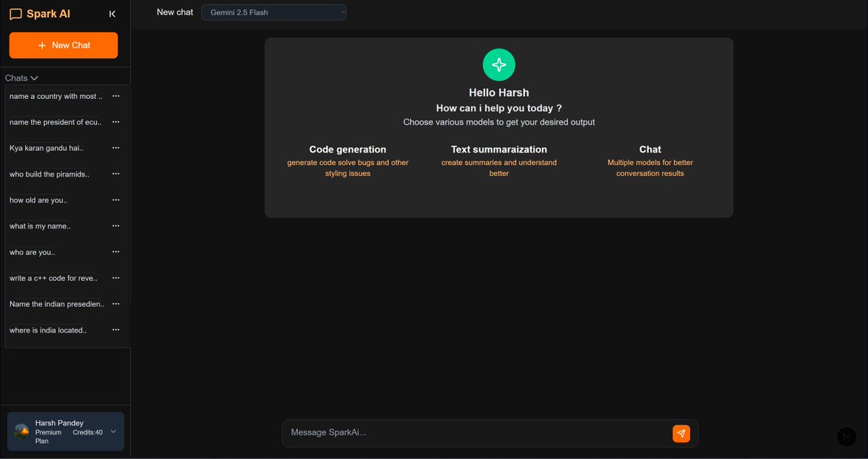Collapse the Chats list chevron
Screen dimensions: 868x459
point(34,78)
